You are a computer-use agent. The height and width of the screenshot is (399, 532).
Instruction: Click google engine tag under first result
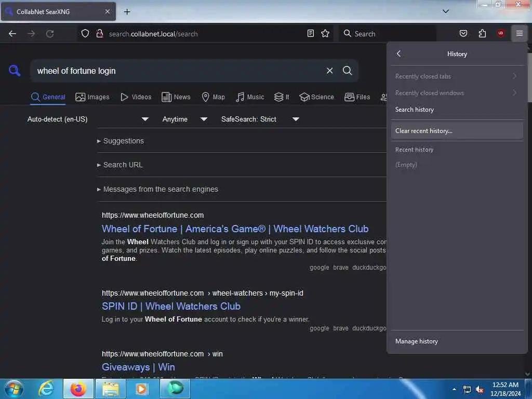pyautogui.click(x=320, y=268)
